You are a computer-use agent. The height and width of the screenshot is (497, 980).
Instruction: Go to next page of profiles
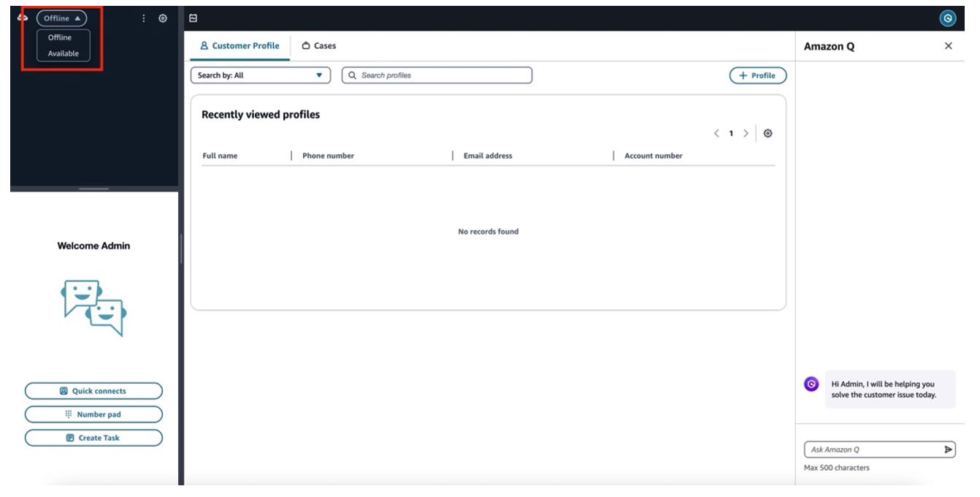(745, 134)
